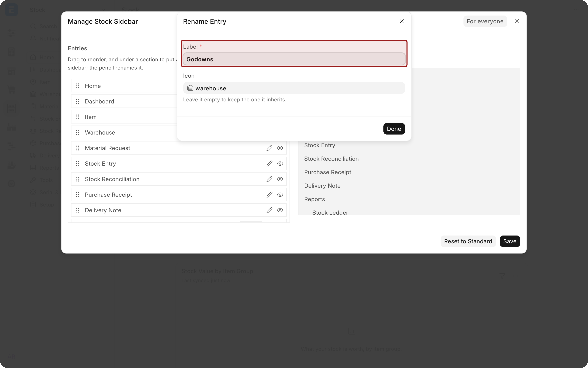
Task: Grab the drag handle for Home
Action: click(78, 86)
